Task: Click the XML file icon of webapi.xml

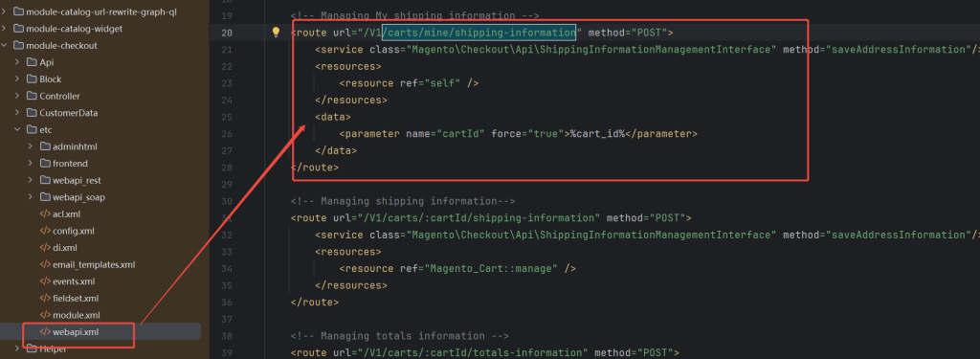Action: pyautogui.click(x=46, y=332)
